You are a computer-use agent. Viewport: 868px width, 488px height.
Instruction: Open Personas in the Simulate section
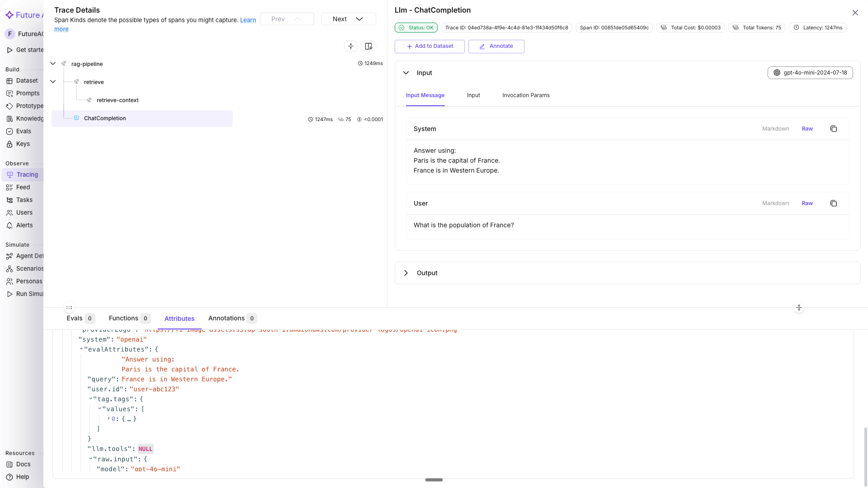pyautogui.click(x=29, y=281)
